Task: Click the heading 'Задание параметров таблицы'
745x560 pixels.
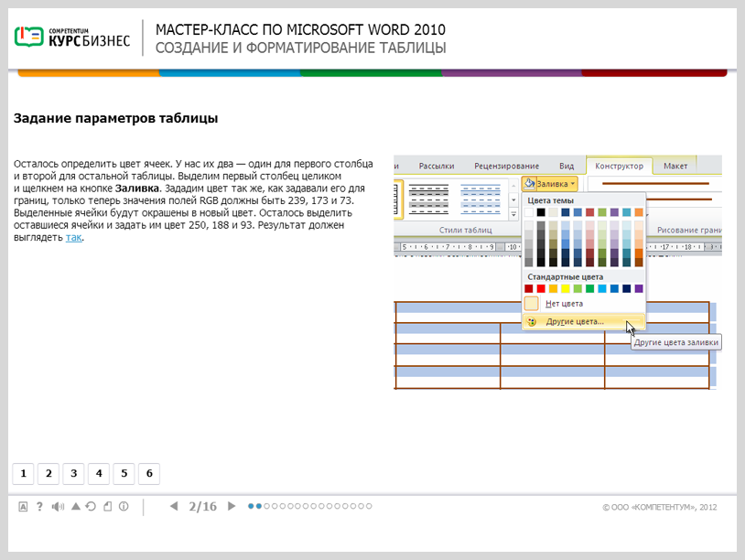Action: tap(116, 118)
